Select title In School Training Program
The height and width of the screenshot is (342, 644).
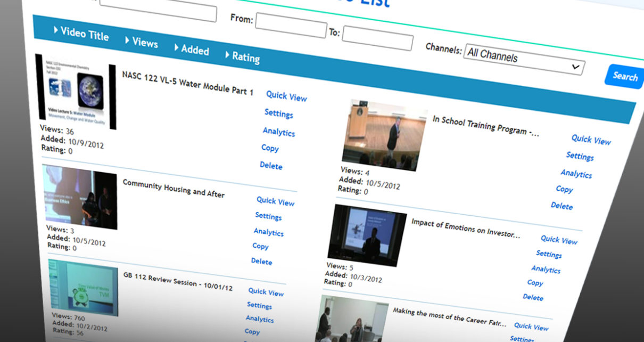click(x=485, y=127)
